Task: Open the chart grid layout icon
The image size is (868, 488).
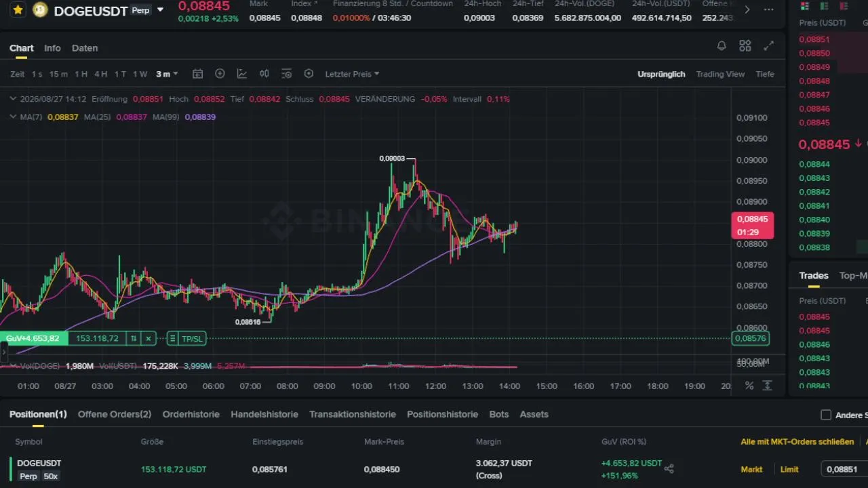Action: click(745, 46)
